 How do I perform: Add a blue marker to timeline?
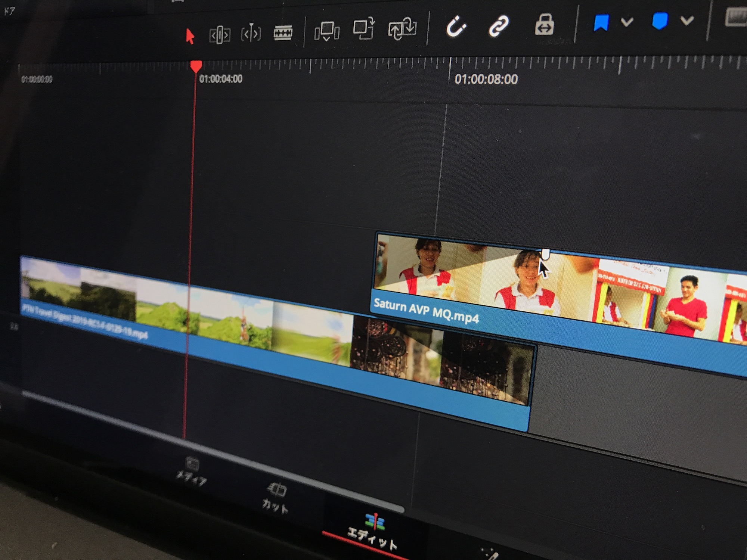coord(660,21)
